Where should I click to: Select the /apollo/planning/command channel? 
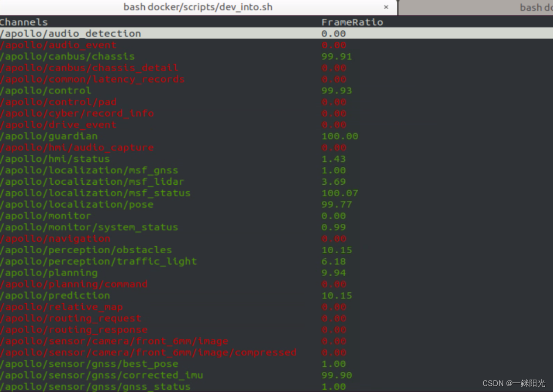[74, 284]
